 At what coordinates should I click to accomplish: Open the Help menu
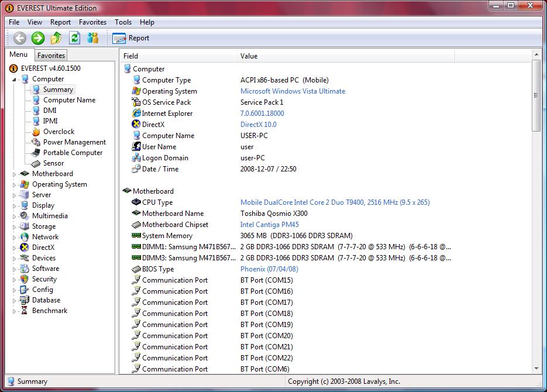click(x=147, y=22)
